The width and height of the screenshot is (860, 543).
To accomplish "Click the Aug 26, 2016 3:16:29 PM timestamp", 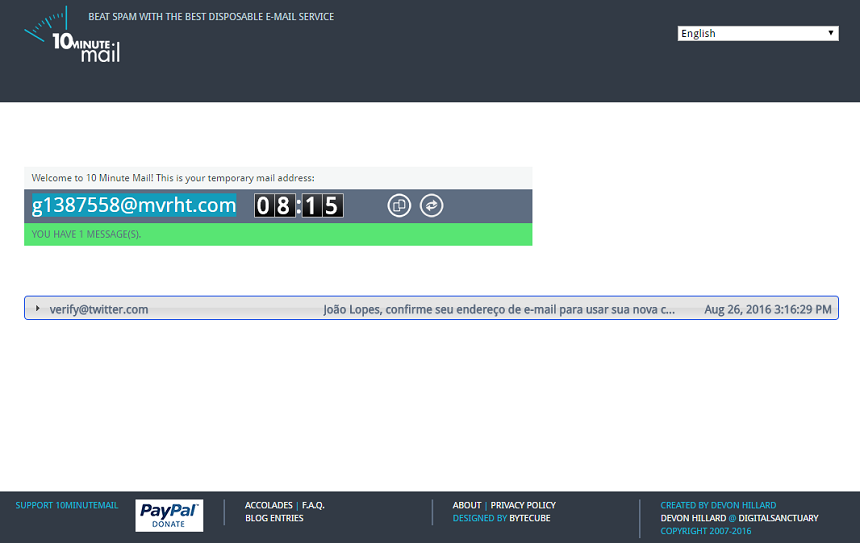I will [768, 309].
